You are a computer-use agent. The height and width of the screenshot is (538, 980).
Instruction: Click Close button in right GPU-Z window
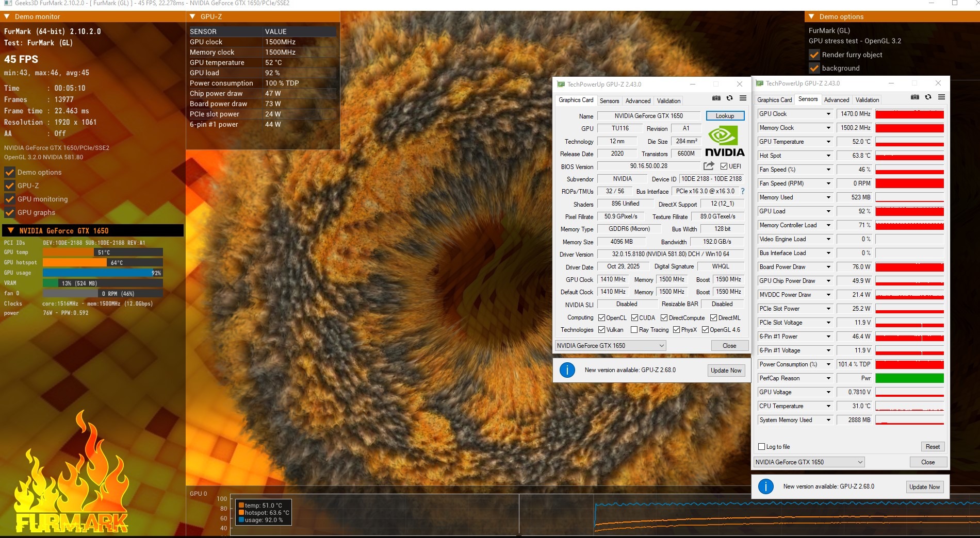[x=928, y=462]
